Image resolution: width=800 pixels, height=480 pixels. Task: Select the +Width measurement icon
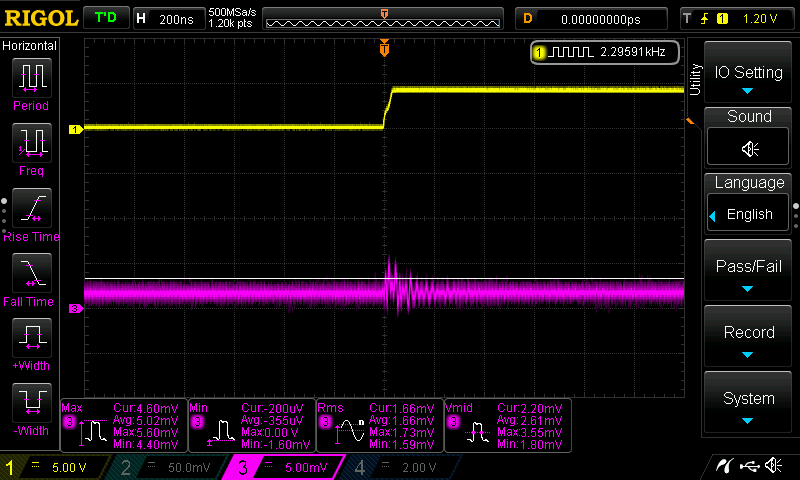[x=30, y=338]
